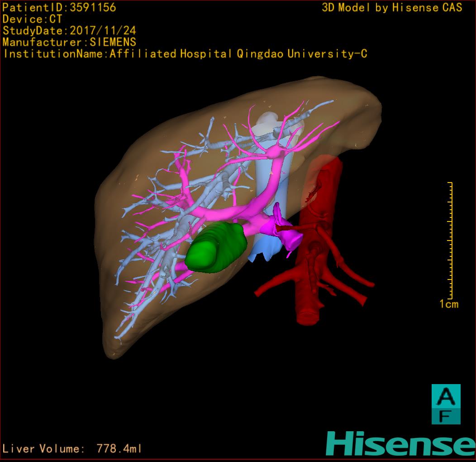Click the Manufacturer:SIEMENS text

pos(69,42)
